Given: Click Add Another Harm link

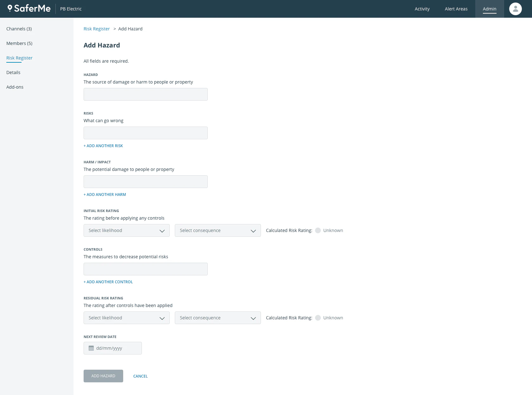Looking at the screenshot, I should (x=105, y=195).
